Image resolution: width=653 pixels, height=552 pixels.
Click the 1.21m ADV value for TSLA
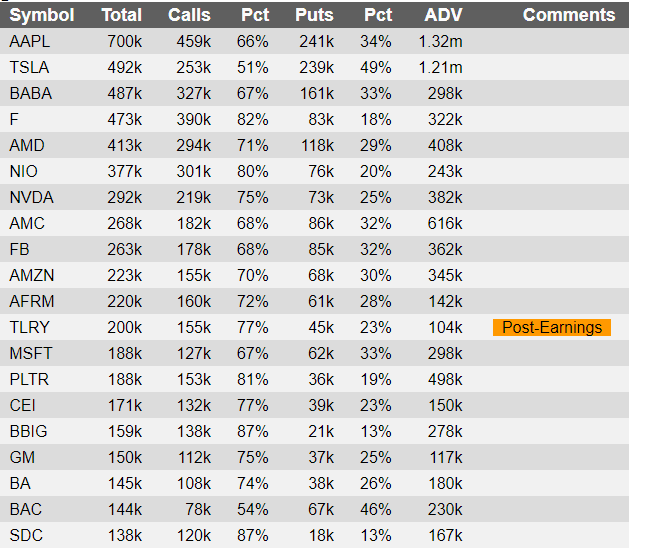coord(440,67)
